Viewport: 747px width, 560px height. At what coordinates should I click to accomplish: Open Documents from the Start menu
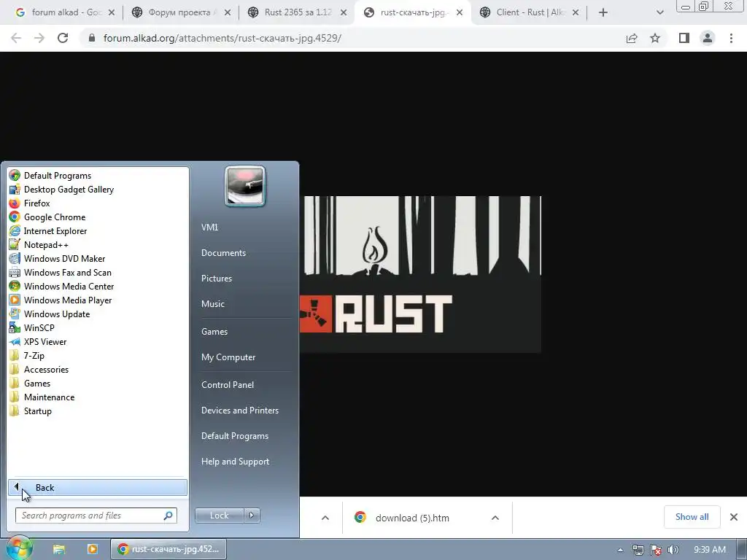click(x=223, y=253)
